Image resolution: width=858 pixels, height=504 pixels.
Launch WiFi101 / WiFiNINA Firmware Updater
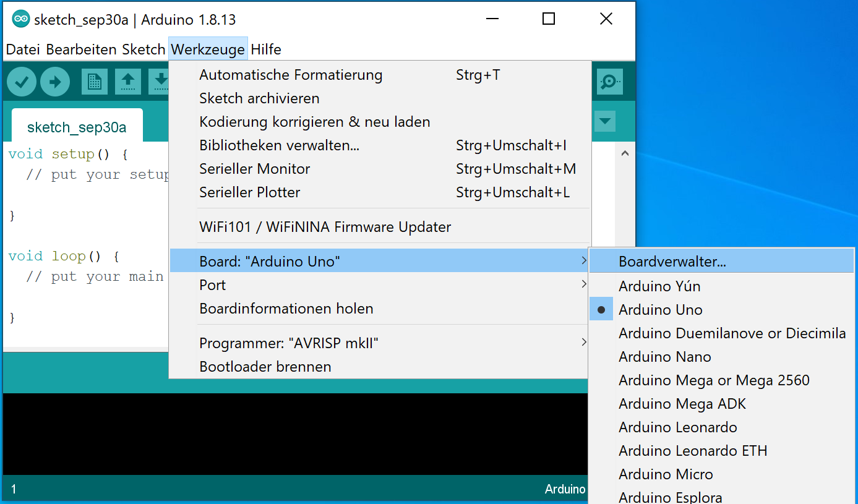click(380, 227)
